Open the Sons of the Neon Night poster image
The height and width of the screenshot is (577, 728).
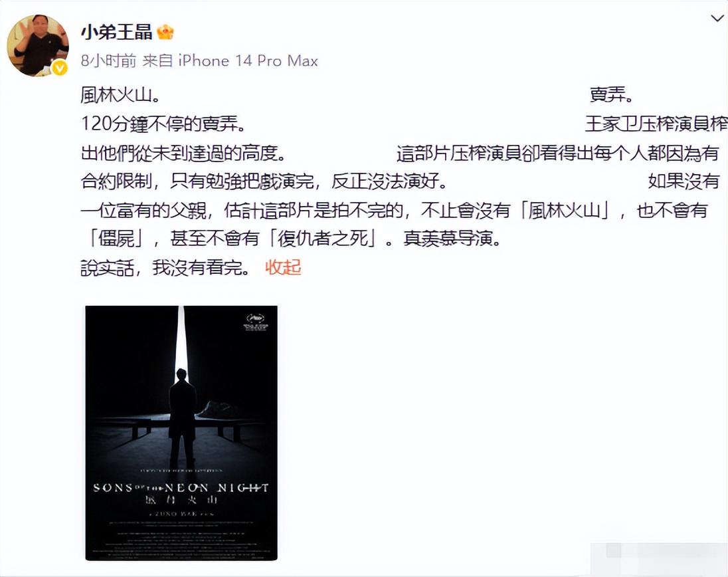click(x=181, y=433)
